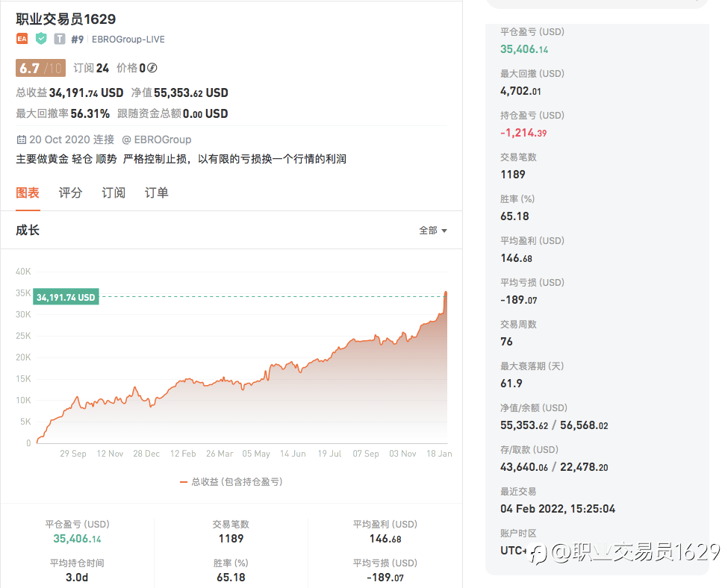Click sidebar 平均盈利 value 146.68
Viewport: 728px width, 588px height.
(x=516, y=258)
